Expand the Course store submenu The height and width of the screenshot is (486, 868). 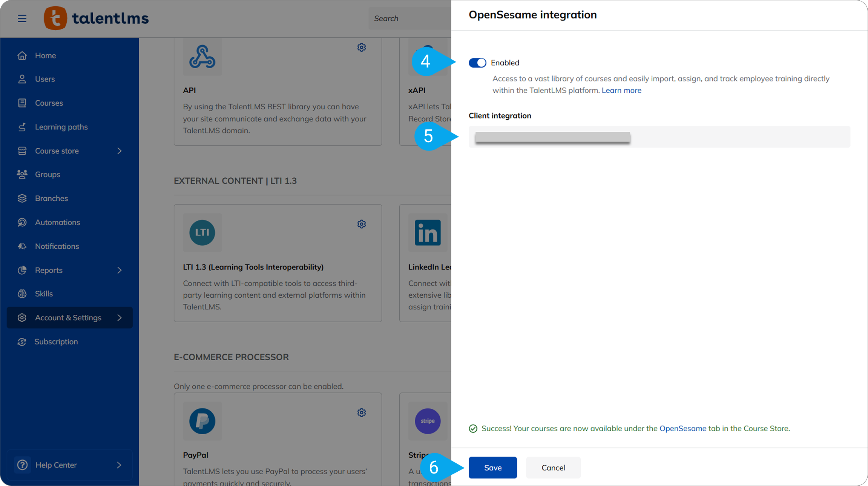[119, 151]
